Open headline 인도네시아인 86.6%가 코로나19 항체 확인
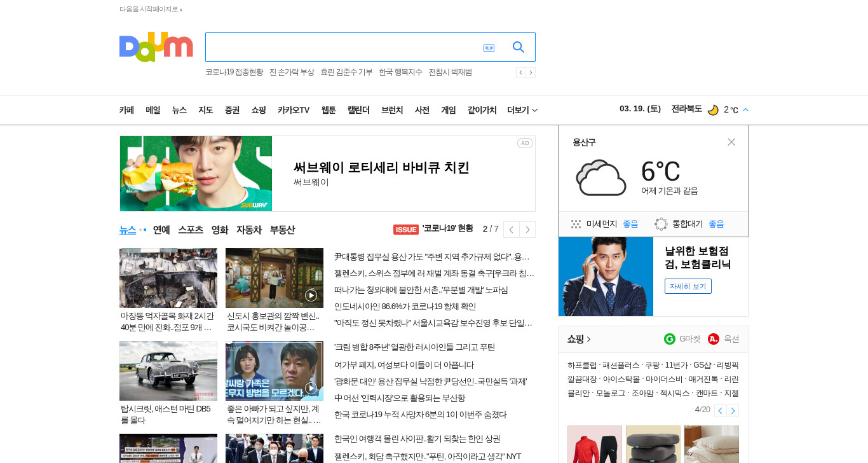The width and height of the screenshot is (868, 463). coord(405,307)
